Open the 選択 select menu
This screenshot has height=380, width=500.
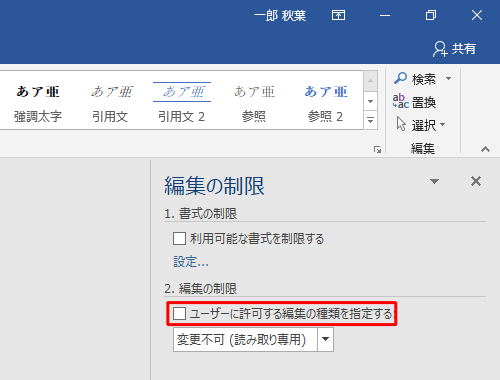[x=421, y=125]
